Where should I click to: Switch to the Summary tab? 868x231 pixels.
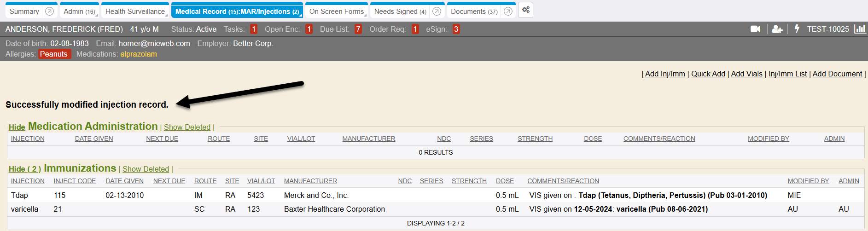[24, 12]
